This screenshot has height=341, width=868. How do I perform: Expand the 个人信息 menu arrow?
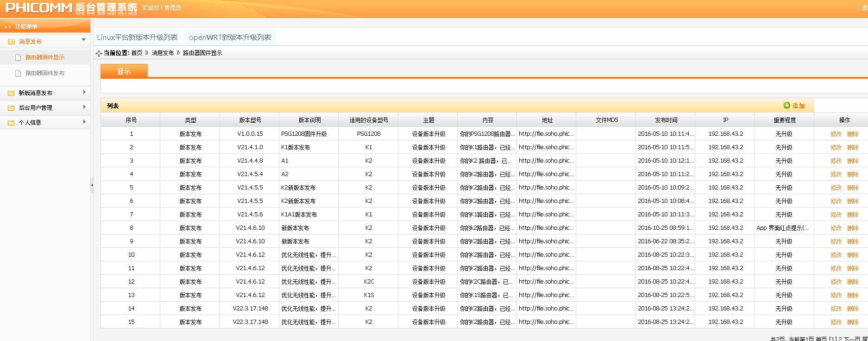[x=84, y=122]
